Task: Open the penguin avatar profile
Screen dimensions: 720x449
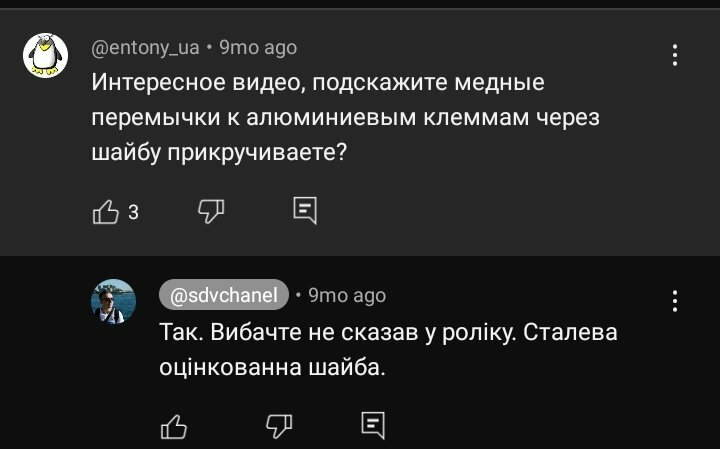Action: pyautogui.click(x=45, y=55)
